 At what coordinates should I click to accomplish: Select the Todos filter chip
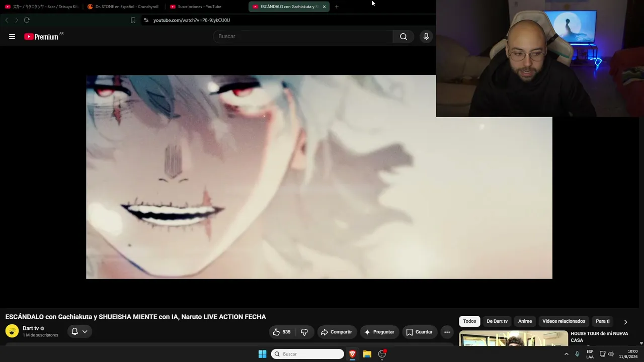click(x=469, y=321)
